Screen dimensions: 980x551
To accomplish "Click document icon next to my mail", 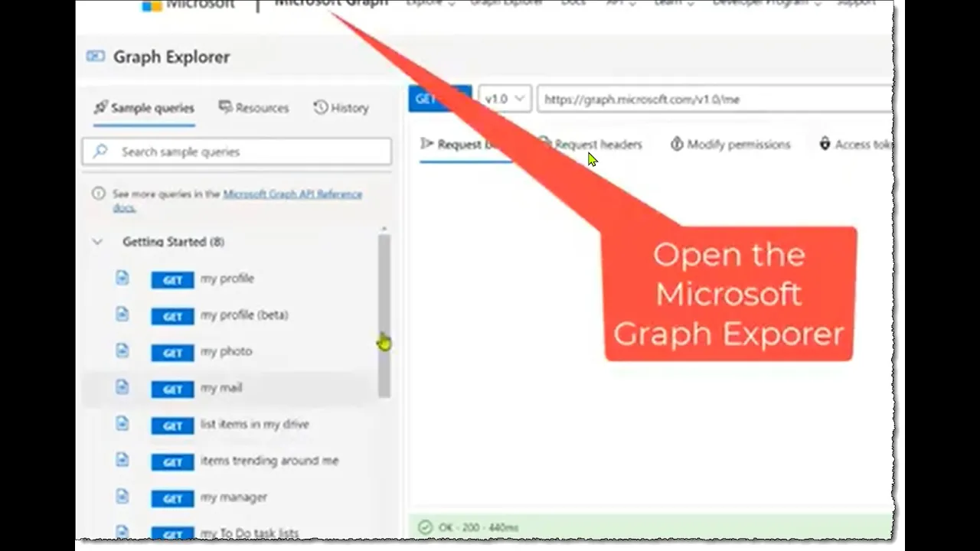I will [x=122, y=387].
